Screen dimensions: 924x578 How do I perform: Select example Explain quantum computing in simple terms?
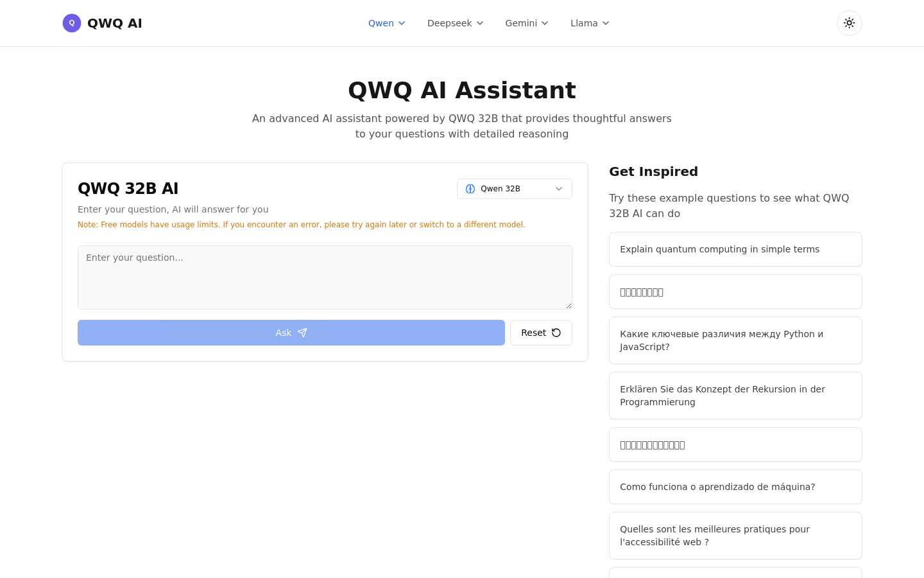(735, 249)
